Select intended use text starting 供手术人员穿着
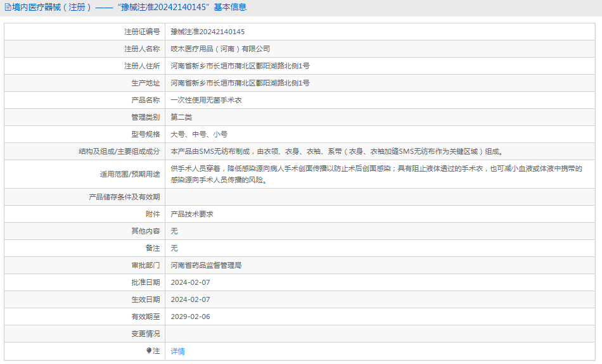This screenshot has height=364, width=602. pyautogui.click(x=376, y=174)
